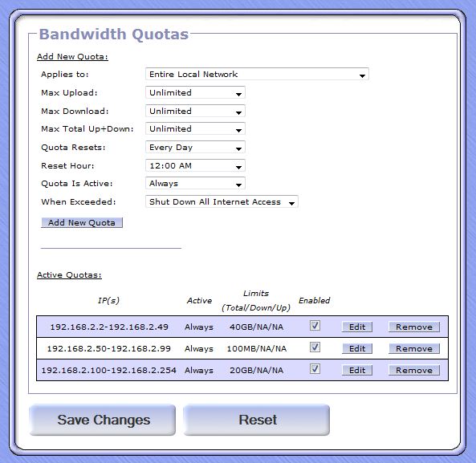
Task: Click the Add New Quota button
Action: (x=82, y=223)
